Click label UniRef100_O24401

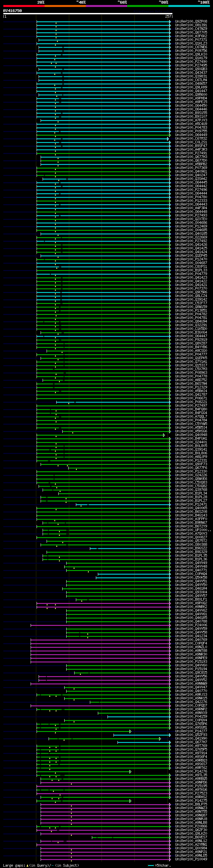(191, 442)
